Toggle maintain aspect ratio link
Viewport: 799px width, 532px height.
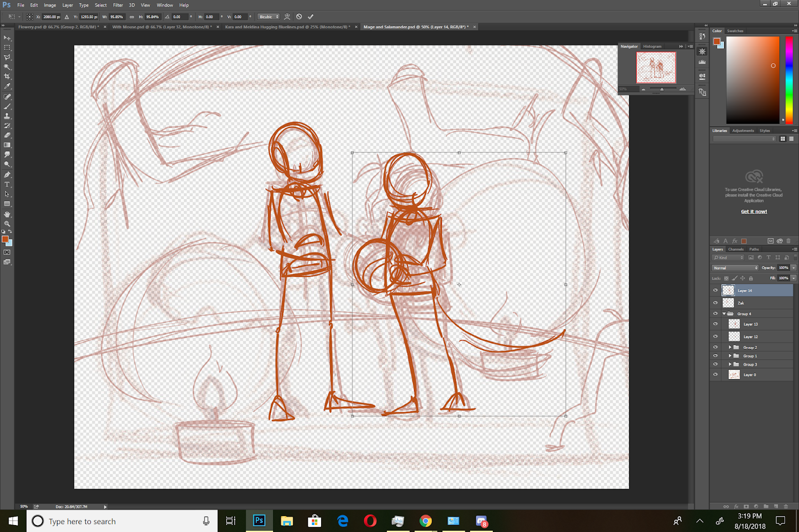132,16
